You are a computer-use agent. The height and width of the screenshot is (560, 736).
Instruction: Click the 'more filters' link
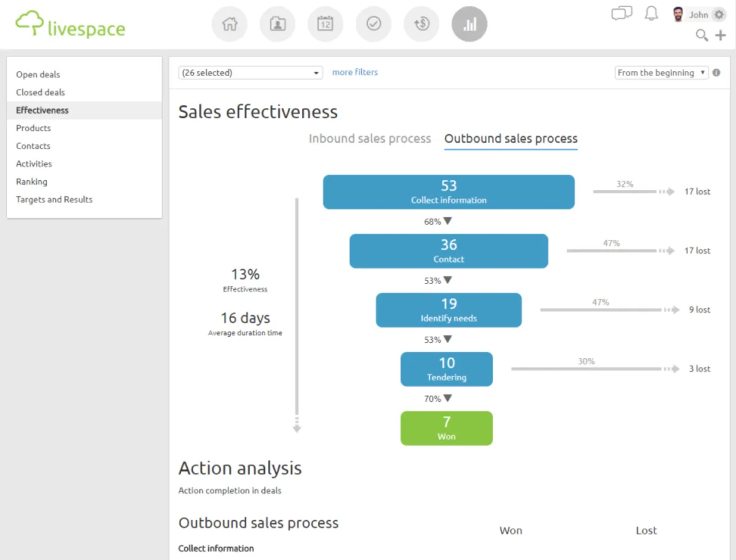[x=355, y=72]
